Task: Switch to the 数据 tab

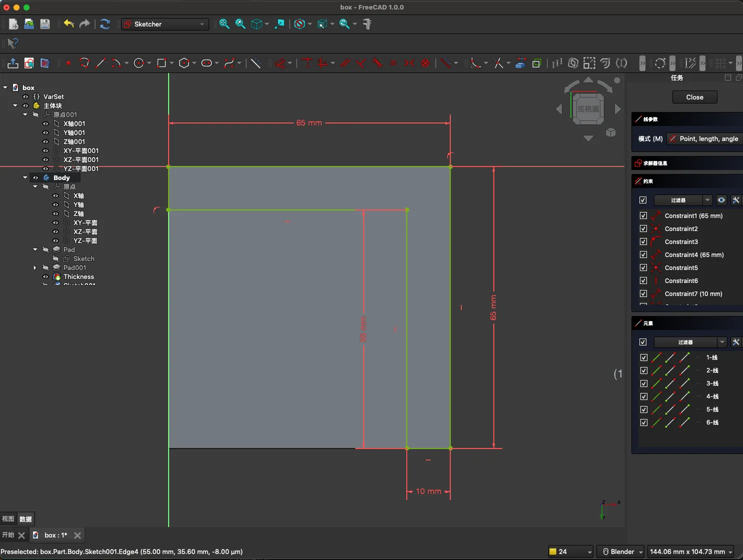Action: (26, 519)
